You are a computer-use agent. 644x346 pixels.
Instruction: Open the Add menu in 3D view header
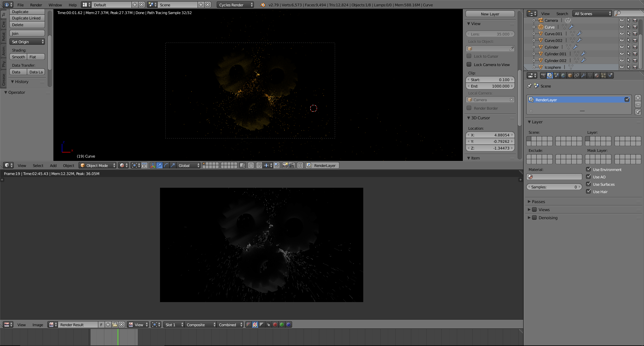pyautogui.click(x=53, y=165)
